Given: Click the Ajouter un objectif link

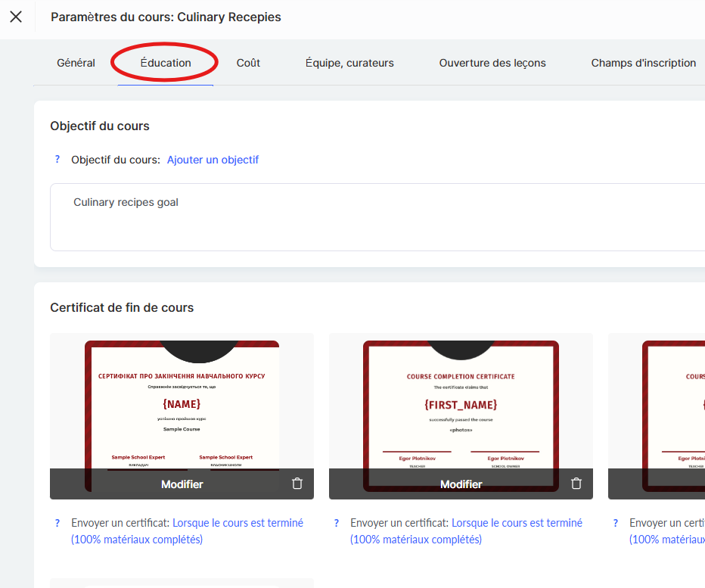Looking at the screenshot, I should (213, 160).
